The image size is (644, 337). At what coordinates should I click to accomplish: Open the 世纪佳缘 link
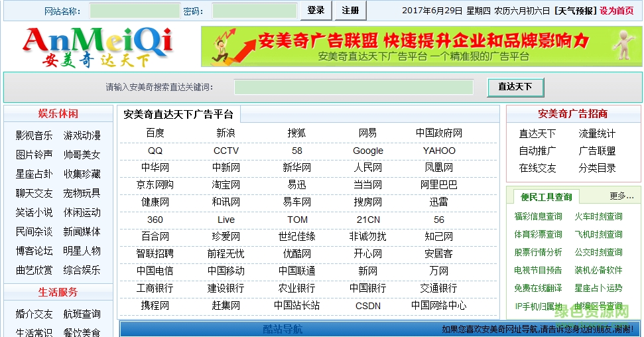296,237
